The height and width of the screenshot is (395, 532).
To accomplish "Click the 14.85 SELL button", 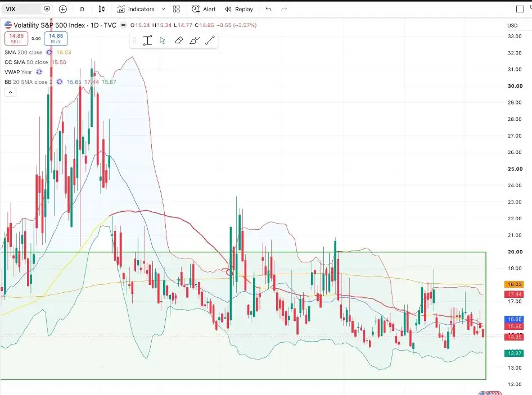I will click(x=16, y=38).
